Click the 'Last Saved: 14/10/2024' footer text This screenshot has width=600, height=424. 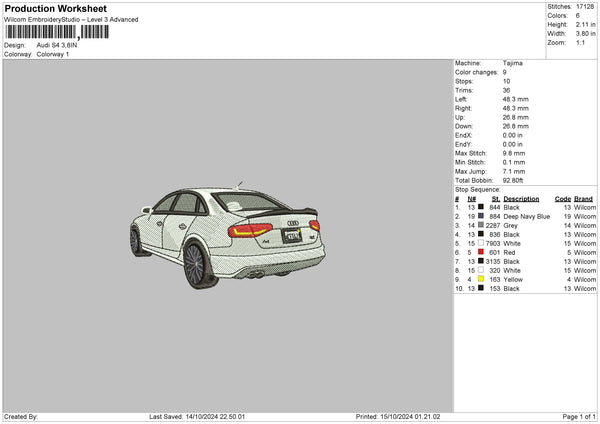tap(197, 417)
